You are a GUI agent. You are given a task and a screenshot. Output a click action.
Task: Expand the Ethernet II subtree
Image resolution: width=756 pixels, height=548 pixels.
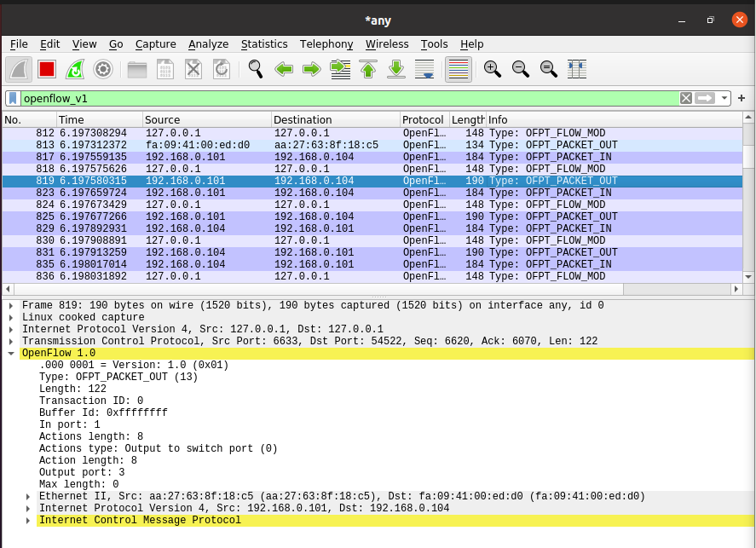28,496
